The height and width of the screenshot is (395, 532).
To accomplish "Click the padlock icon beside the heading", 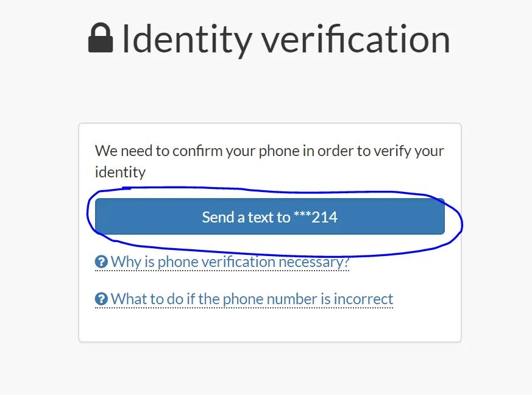I will pos(101,38).
